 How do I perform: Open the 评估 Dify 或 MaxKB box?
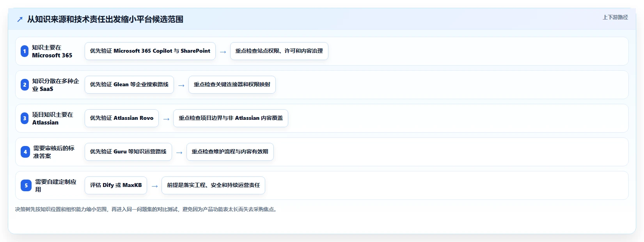pos(116,185)
